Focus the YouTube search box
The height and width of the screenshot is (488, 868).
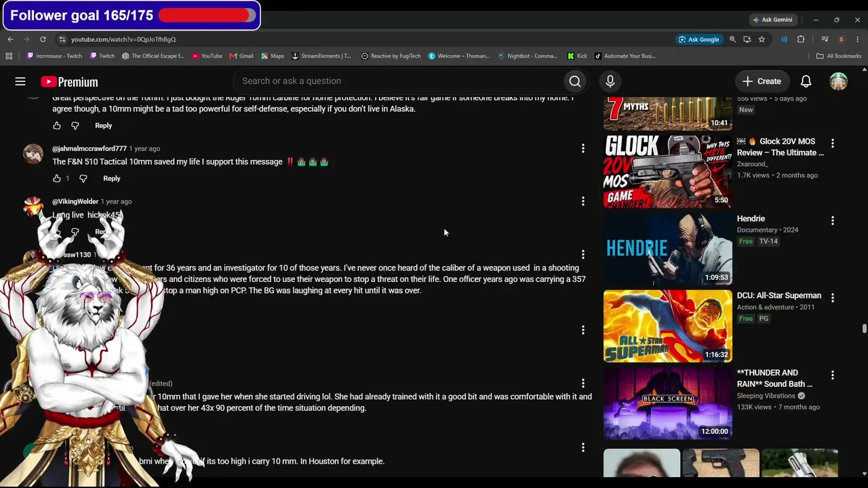click(x=400, y=81)
